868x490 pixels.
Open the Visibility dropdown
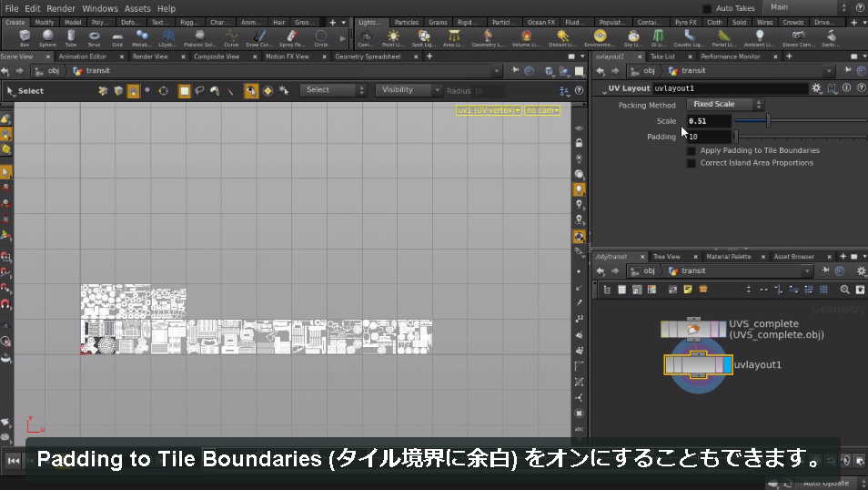coord(408,90)
